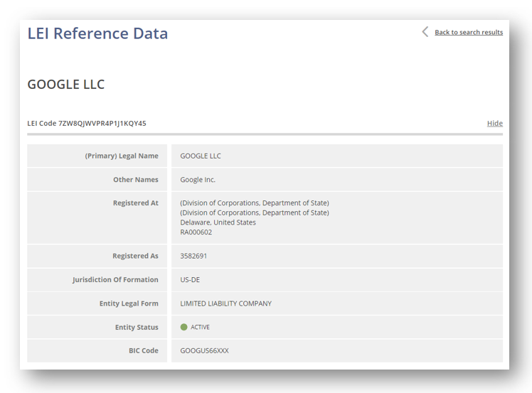532x393 pixels.
Task: Open the Back to search results link
Action: 469,32
